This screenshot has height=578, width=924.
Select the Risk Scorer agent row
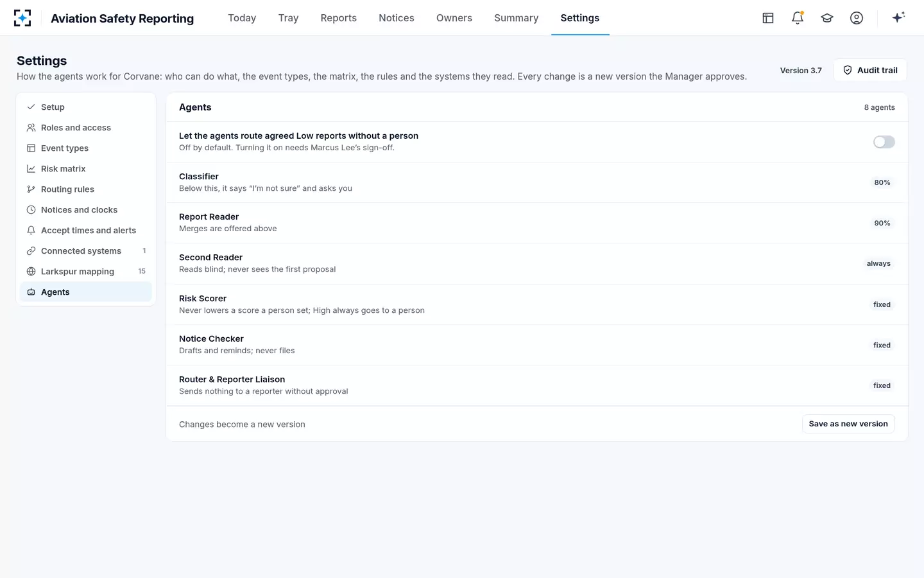pos(537,304)
